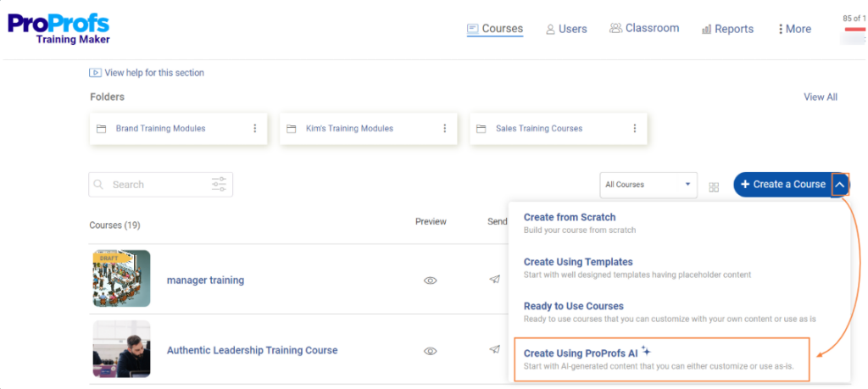Click send icon for manager training
The width and height of the screenshot is (868, 389).
[x=494, y=280]
